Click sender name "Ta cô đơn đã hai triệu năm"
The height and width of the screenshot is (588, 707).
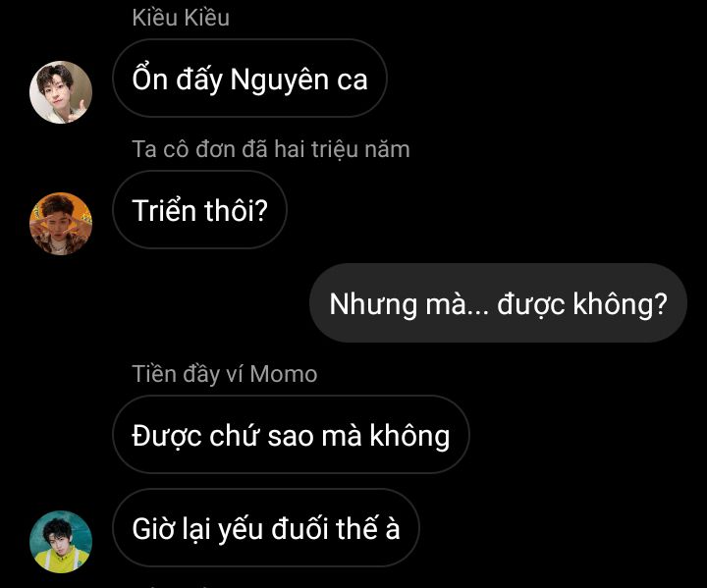coord(271,149)
